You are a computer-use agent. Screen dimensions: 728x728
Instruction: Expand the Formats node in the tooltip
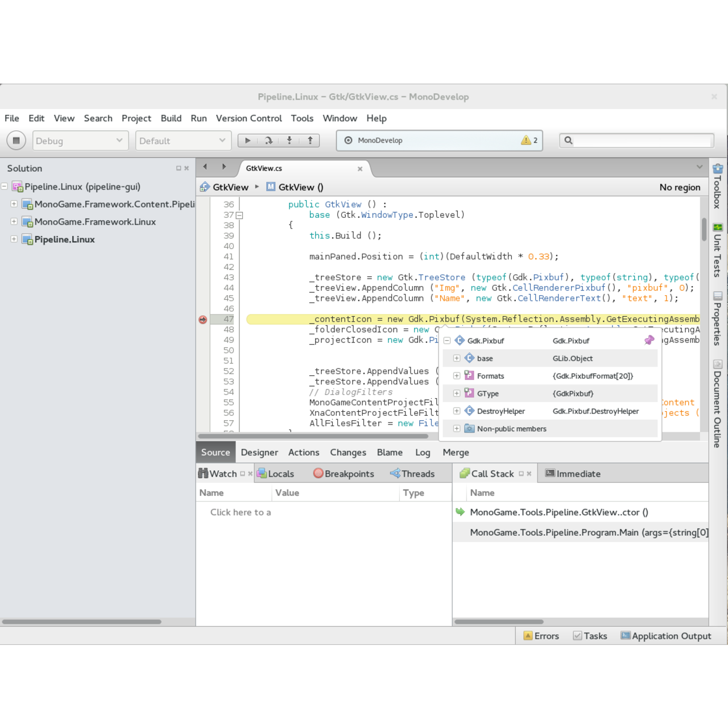point(456,375)
